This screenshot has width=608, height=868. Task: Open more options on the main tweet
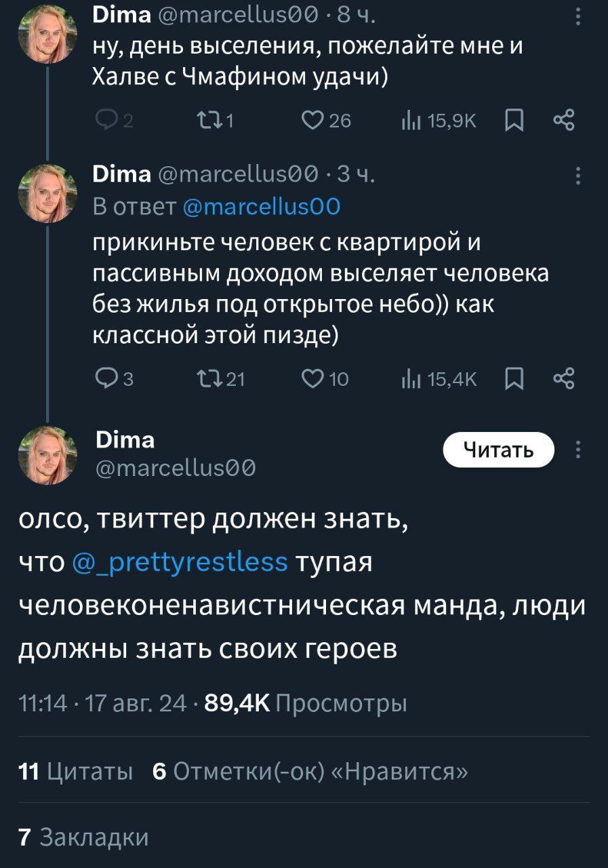[x=577, y=450]
